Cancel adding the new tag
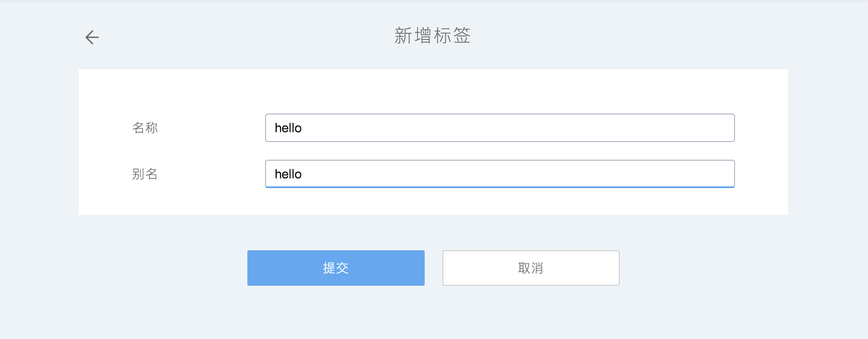Image resolution: width=868 pixels, height=339 pixels. coord(531,268)
